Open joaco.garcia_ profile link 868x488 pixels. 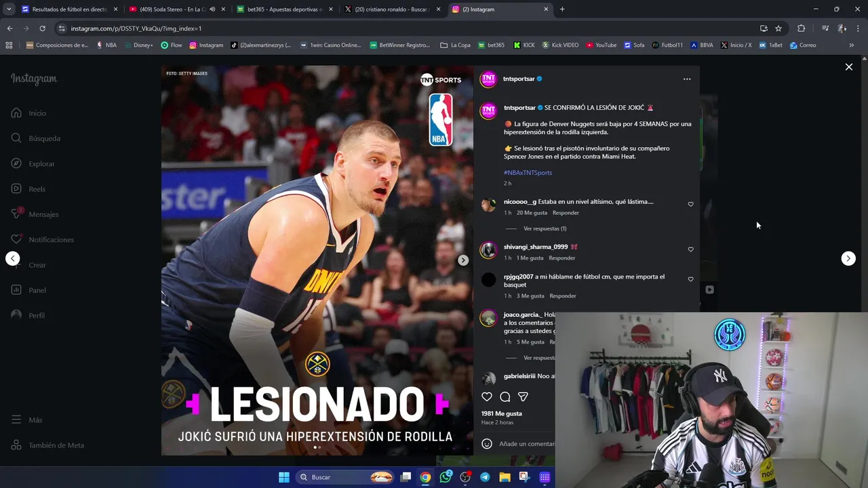tap(521, 314)
